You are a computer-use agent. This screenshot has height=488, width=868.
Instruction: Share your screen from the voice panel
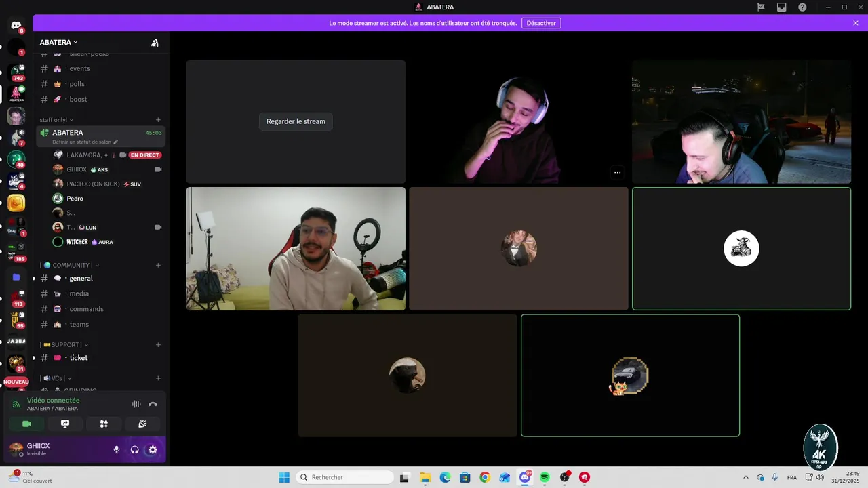pos(65,424)
